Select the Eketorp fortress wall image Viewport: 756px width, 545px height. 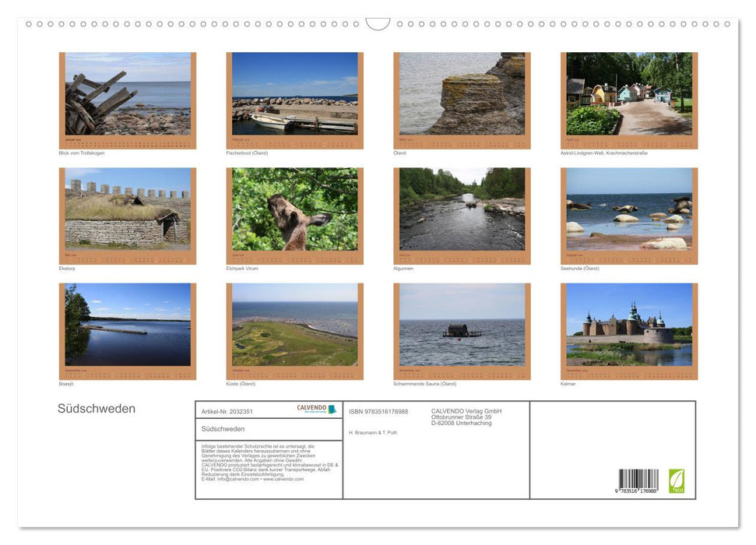click(128, 209)
